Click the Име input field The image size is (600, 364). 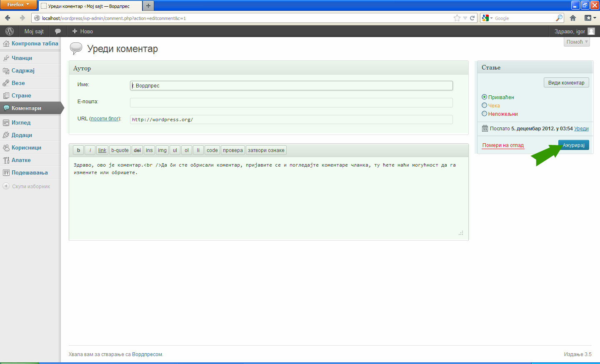click(291, 85)
